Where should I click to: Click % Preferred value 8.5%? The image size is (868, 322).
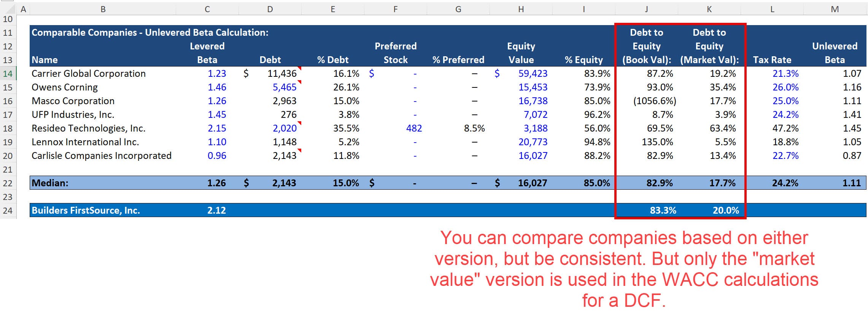[474, 128]
